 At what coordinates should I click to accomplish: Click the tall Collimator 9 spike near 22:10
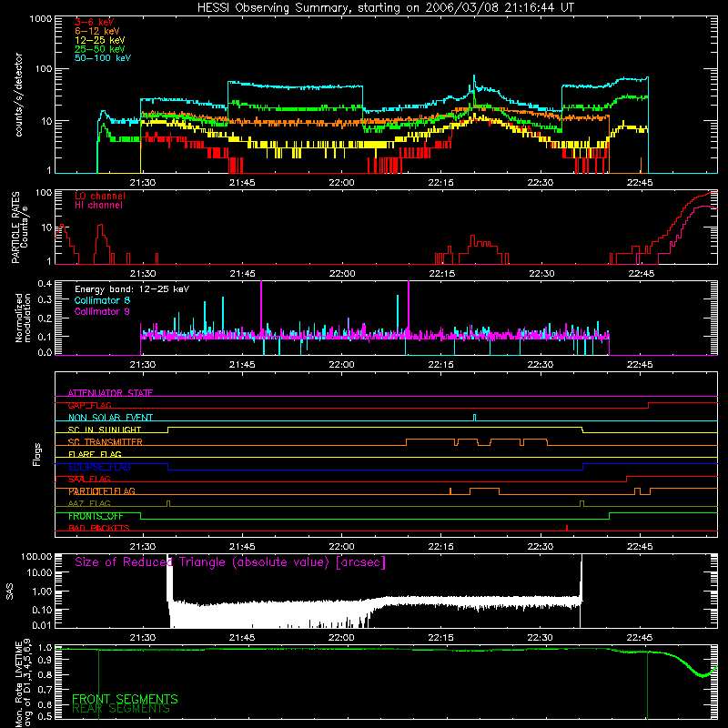pos(408,308)
